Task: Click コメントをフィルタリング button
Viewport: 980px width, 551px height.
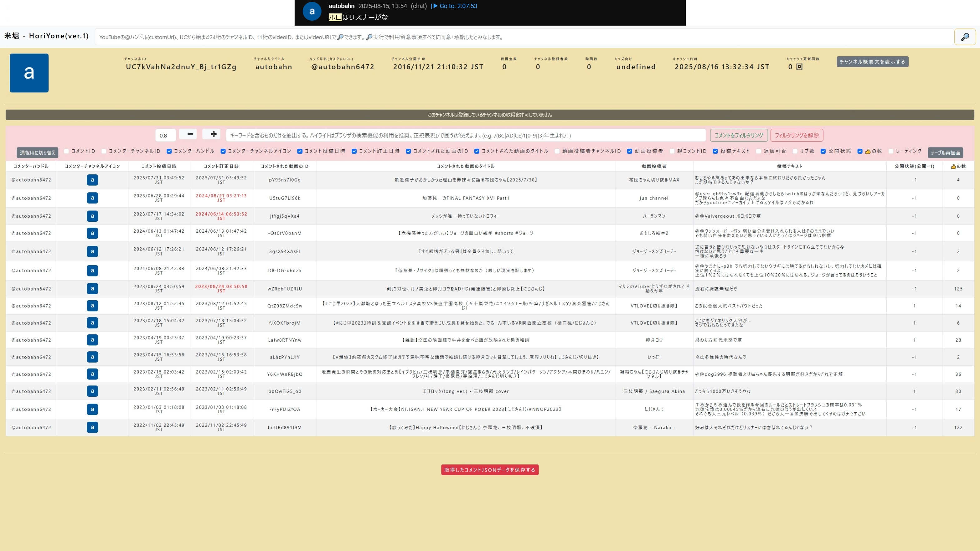Action: coord(739,135)
